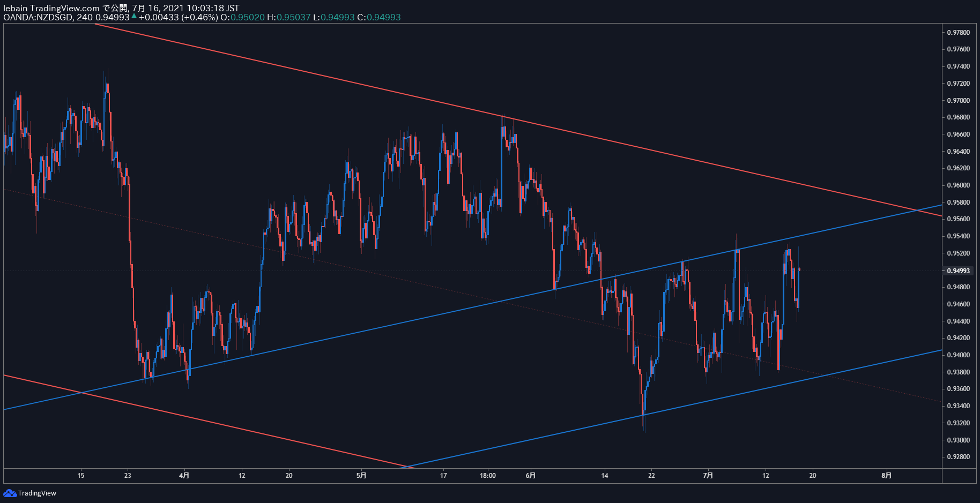Screen dimensions: 980x503
Task: Click the 7月 date label on time axis
Action: click(x=708, y=476)
